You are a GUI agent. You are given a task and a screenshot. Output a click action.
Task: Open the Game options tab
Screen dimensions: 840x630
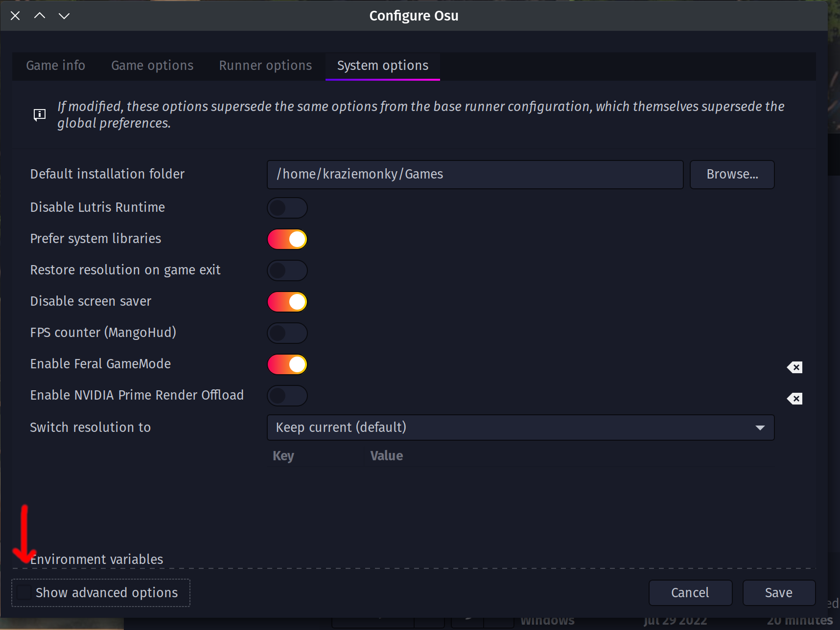[x=152, y=66]
